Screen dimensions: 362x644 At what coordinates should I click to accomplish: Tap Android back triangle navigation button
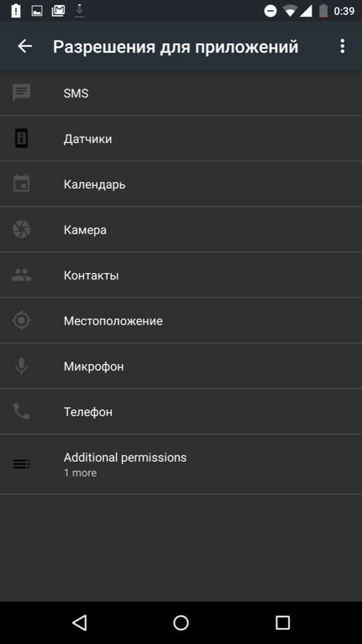point(79,623)
